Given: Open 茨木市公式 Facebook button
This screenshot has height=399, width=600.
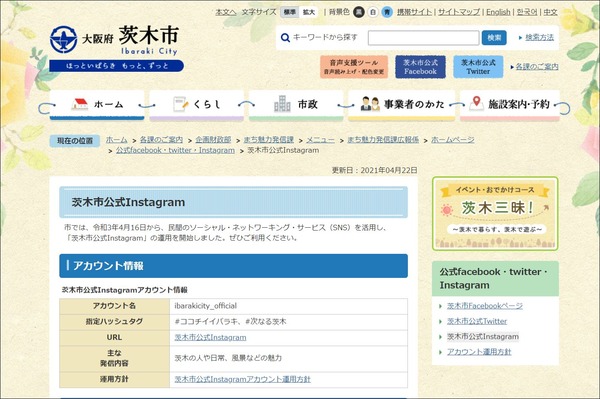Looking at the screenshot, I should tap(420, 67).
